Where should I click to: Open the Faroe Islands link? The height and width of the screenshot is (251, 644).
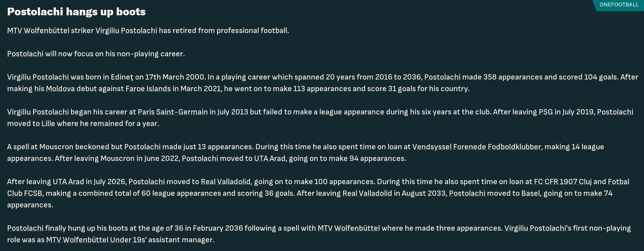pos(148,89)
